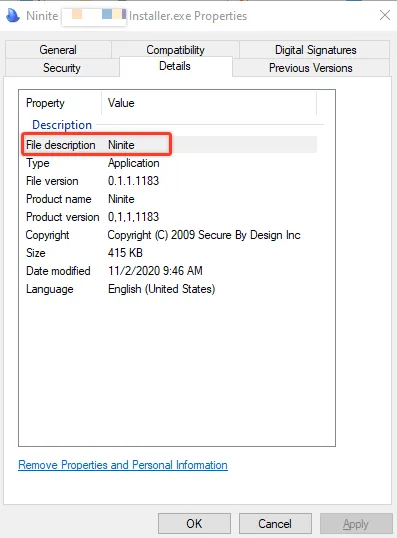Viewport: 397px width, 538px height.
Task: Click the Value column header
Action: (209, 103)
